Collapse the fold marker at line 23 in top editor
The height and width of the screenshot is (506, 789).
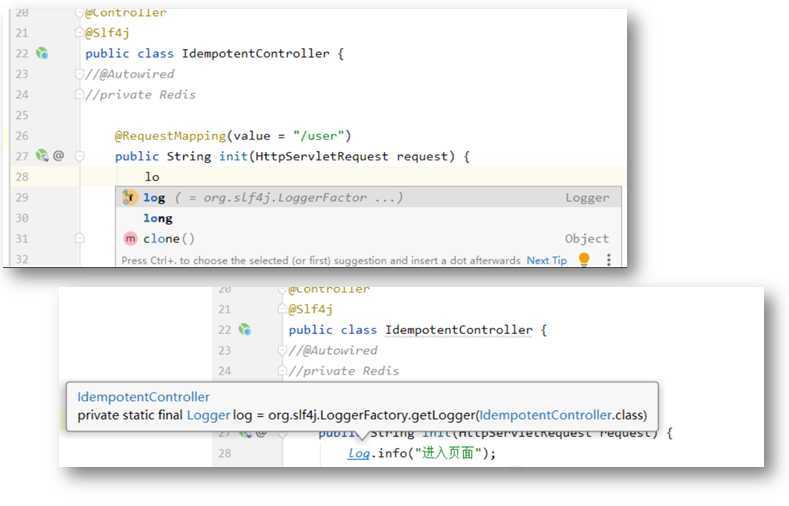coord(79,74)
